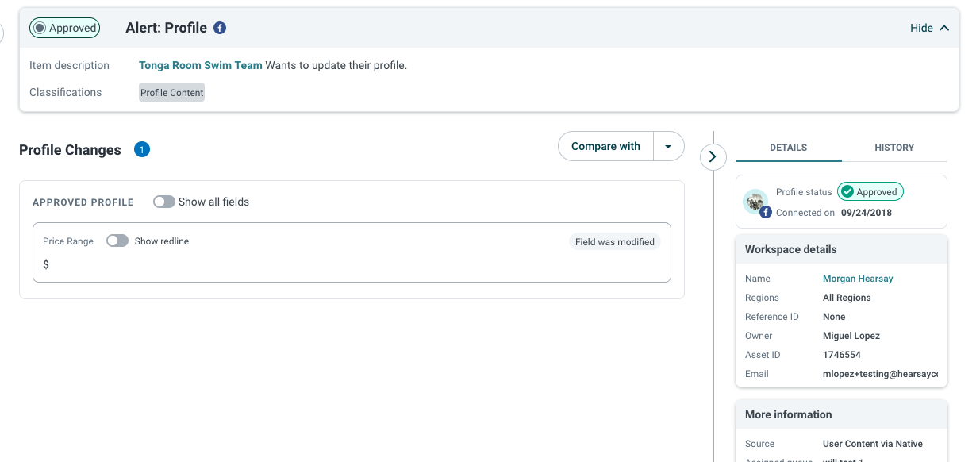Click the More information card header
This screenshot has width=980, height=462.
842,414
